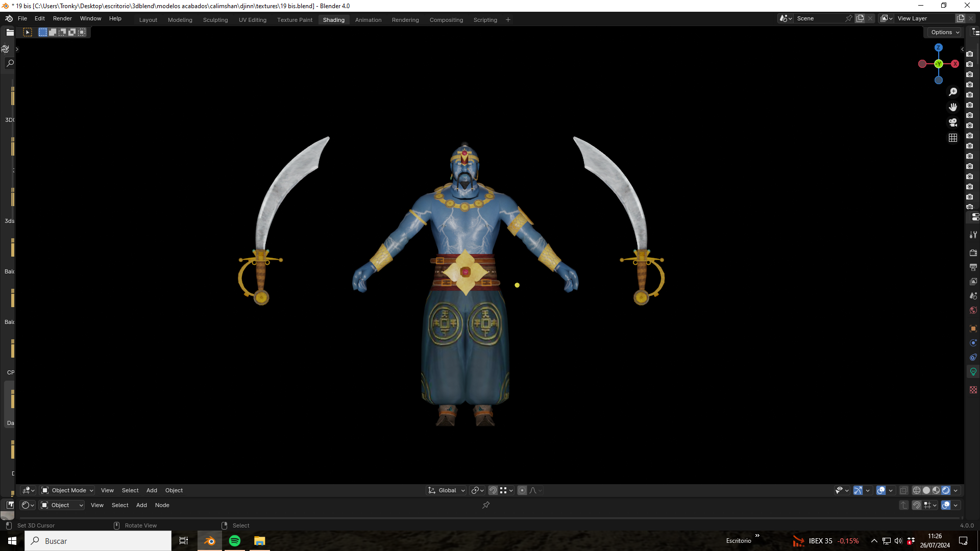Click Add in the viewport header
The image size is (980, 551).
pyautogui.click(x=152, y=490)
